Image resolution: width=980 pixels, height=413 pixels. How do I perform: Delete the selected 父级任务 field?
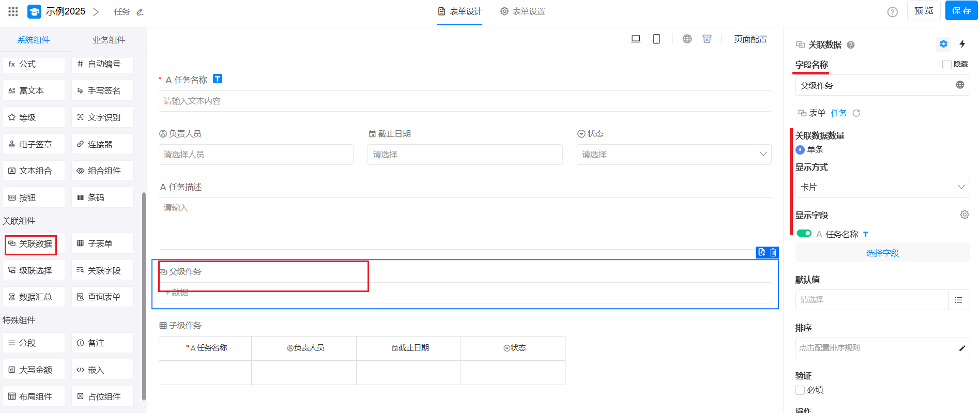[x=773, y=252]
